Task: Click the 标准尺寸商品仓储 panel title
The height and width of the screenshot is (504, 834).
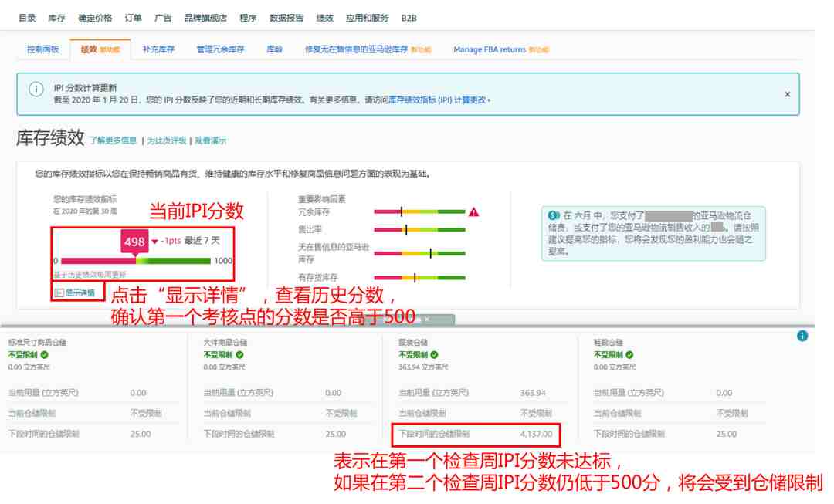Action: pos(37,342)
